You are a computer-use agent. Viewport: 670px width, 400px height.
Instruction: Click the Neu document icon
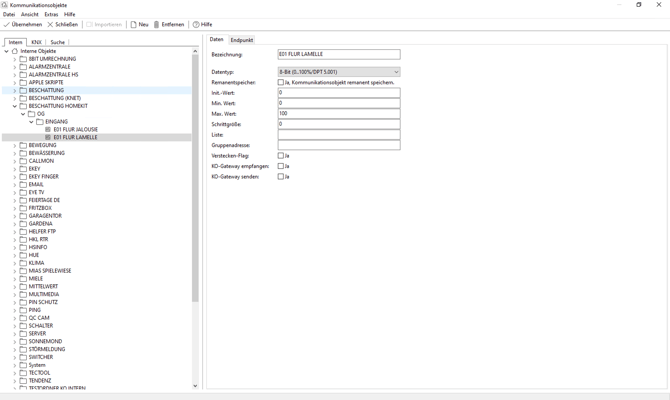(133, 25)
